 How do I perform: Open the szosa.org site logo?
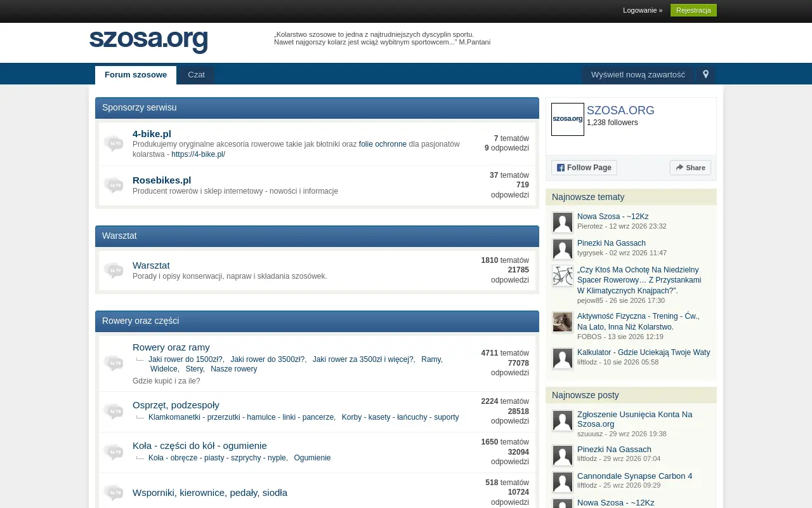[148, 41]
